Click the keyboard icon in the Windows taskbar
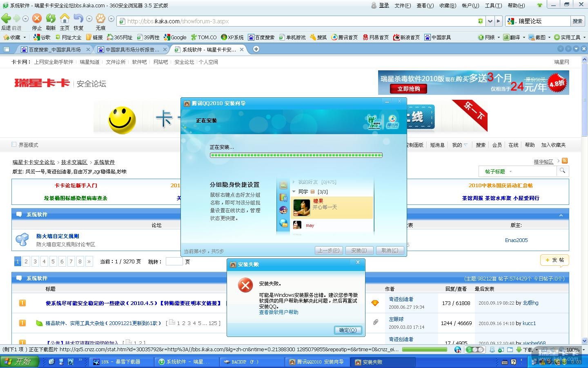The height and width of the screenshot is (368, 588). coord(505,362)
